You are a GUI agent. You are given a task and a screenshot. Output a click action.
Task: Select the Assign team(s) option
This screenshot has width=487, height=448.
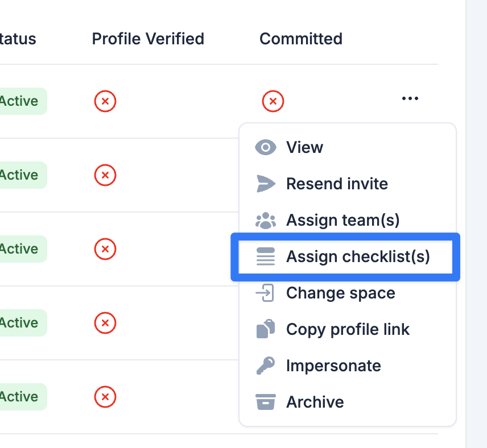(x=348, y=220)
